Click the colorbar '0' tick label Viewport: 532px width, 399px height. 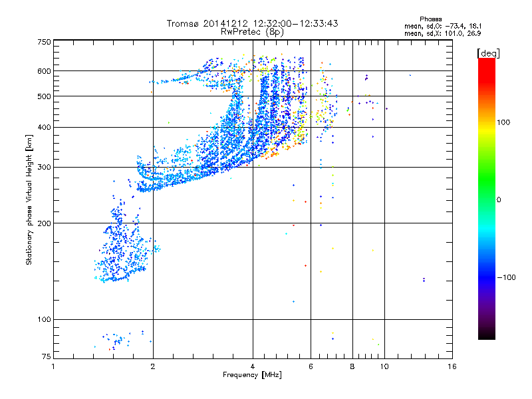point(498,200)
